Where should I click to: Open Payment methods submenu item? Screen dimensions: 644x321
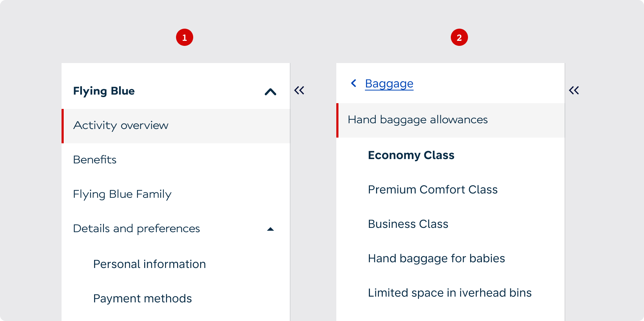[142, 298]
